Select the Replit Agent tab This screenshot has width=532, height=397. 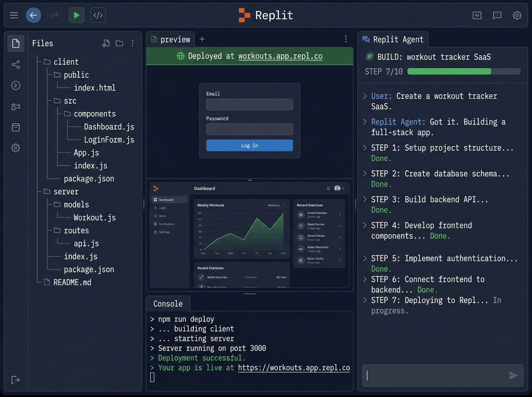[393, 39]
